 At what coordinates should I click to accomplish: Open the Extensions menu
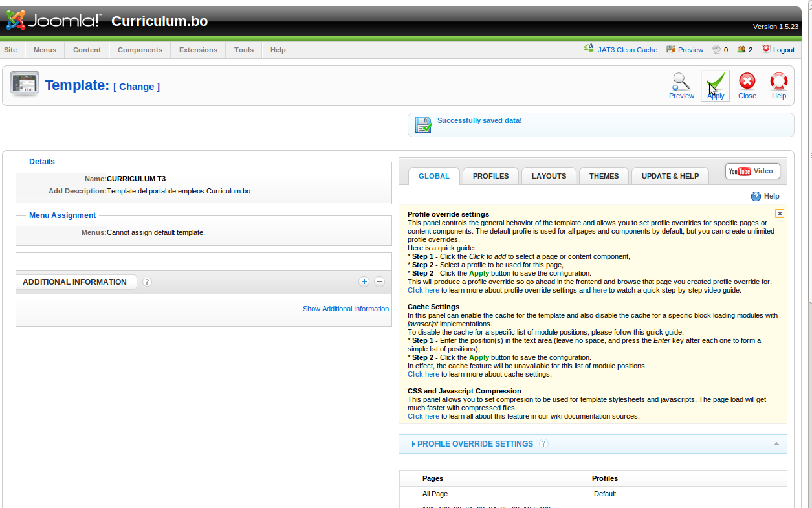tap(197, 50)
